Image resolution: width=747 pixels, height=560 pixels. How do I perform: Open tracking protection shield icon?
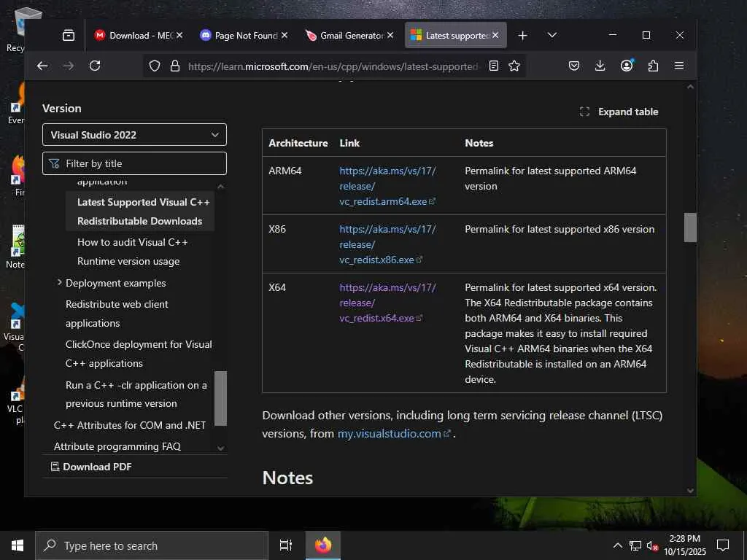tap(155, 66)
